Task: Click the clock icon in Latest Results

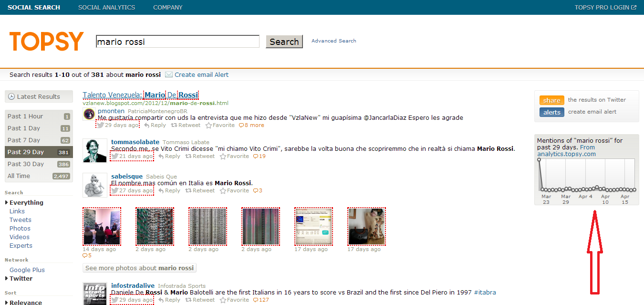Action: point(12,96)
